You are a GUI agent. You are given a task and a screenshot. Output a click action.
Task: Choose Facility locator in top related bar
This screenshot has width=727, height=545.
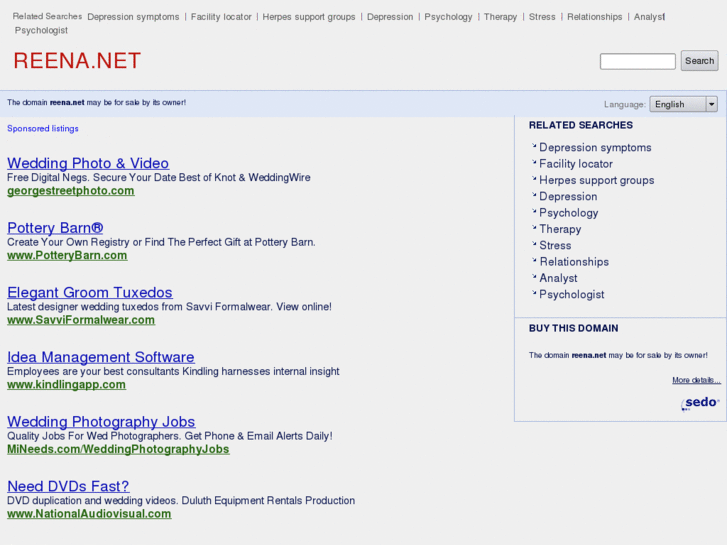point(221,17)
